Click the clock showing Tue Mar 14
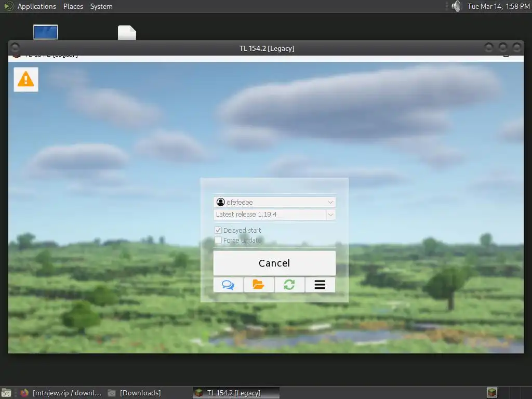Viewport: 532px width, 399px height. [498, 6]
